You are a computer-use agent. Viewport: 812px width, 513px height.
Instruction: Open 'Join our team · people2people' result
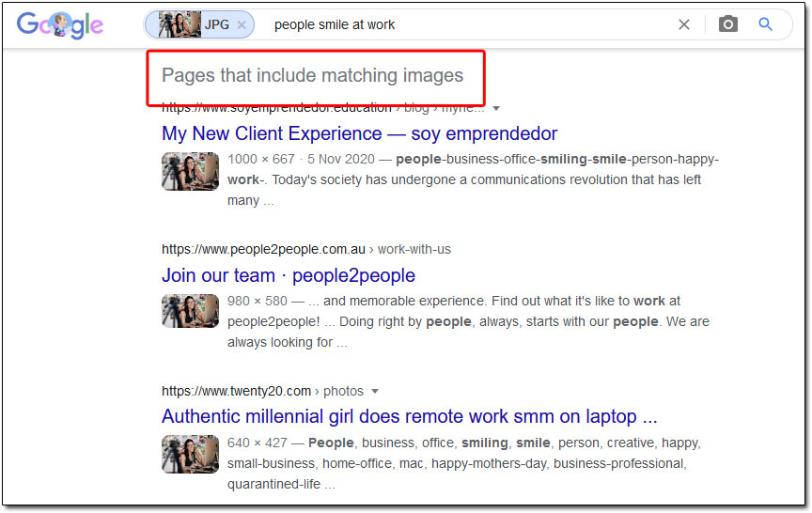point(289,275)
